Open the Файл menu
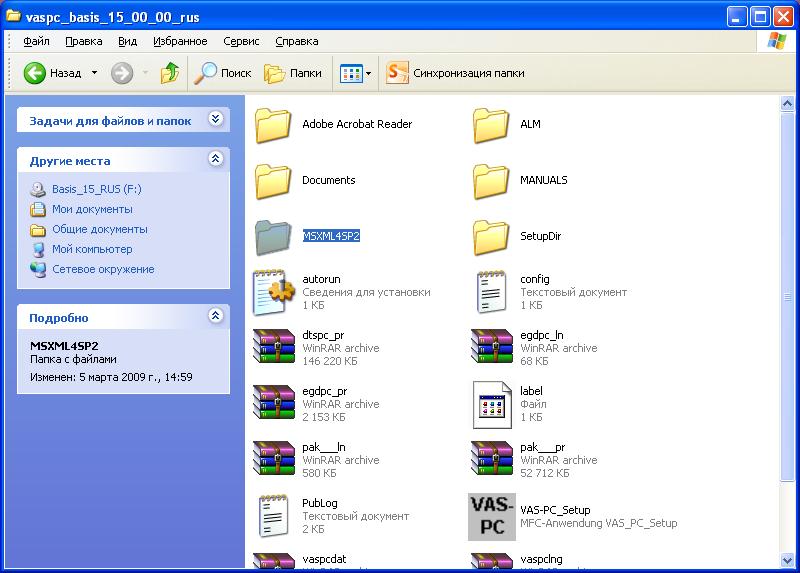 [x=36, y=41]
